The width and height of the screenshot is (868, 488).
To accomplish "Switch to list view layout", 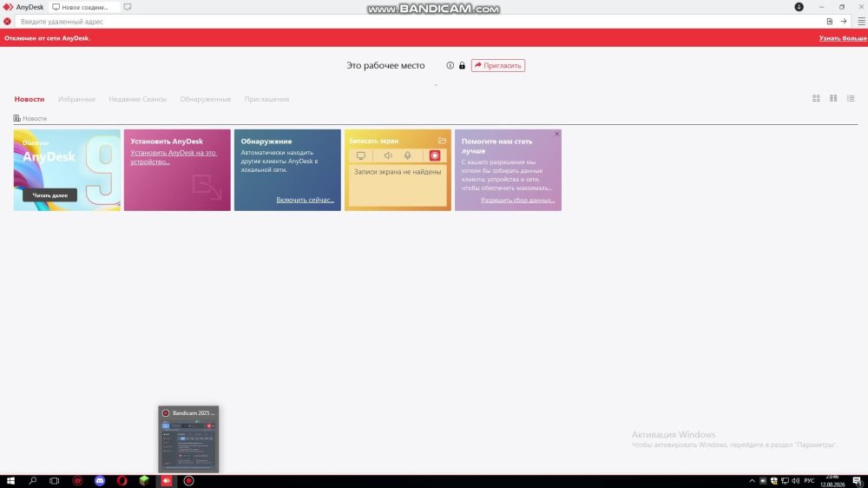I will click(851, 99).
